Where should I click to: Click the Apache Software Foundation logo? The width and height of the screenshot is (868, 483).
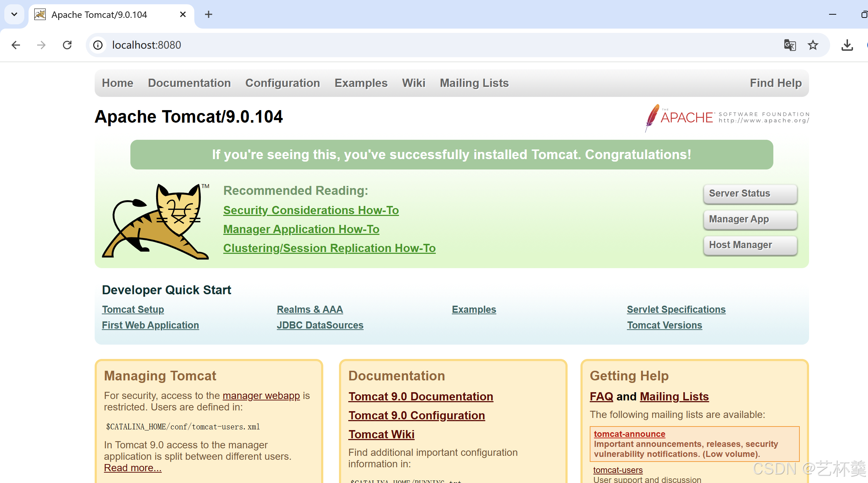pos(727,117)
